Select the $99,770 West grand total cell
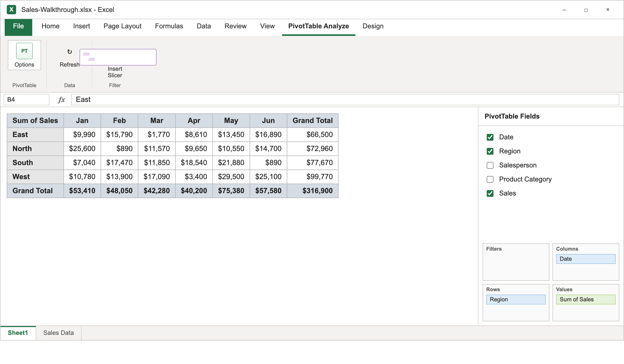 pyautogui.click(x=313, y=177)
